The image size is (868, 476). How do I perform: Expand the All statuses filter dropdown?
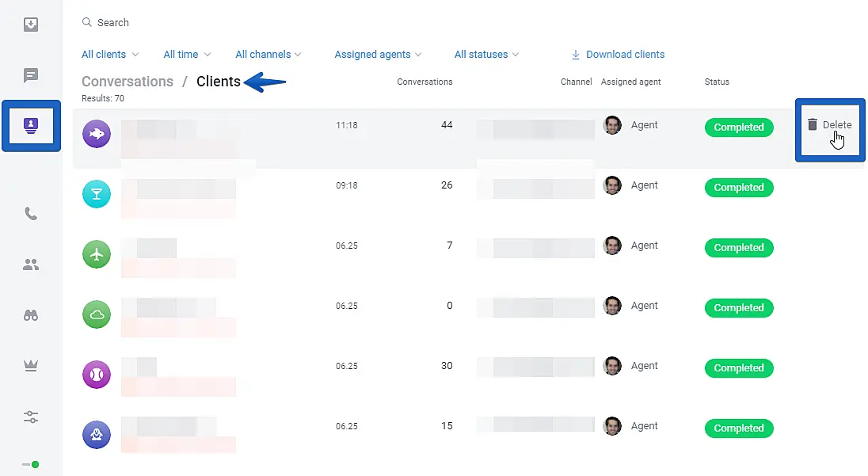(x=486, y=55)
